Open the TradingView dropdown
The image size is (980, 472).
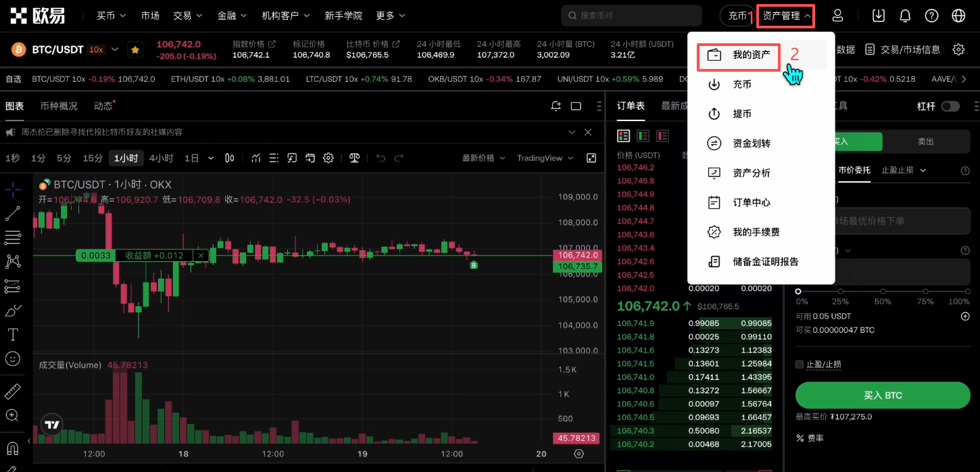pyautogui.click(x=545, y=158)
